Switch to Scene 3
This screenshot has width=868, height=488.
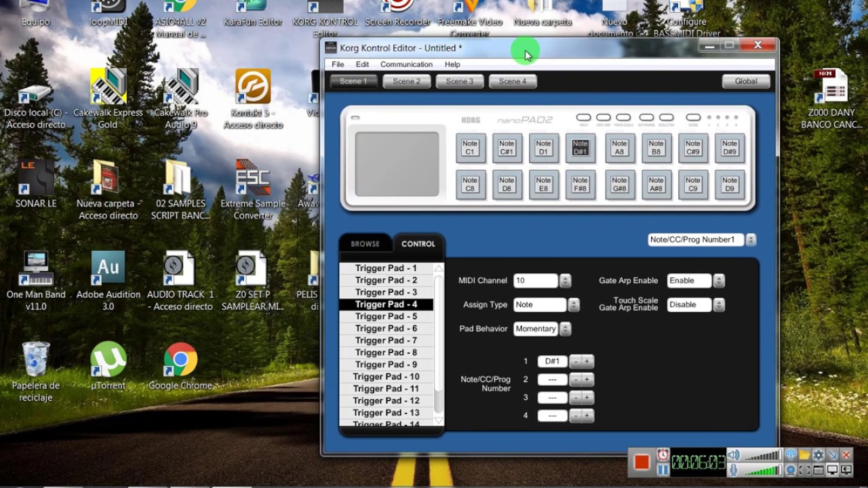point(460,81)
